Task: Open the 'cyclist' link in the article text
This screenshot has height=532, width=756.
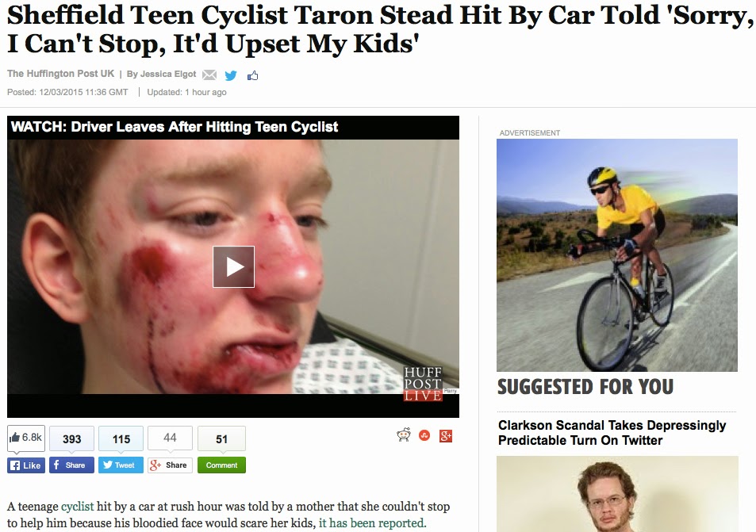Action: click(77, 507)
